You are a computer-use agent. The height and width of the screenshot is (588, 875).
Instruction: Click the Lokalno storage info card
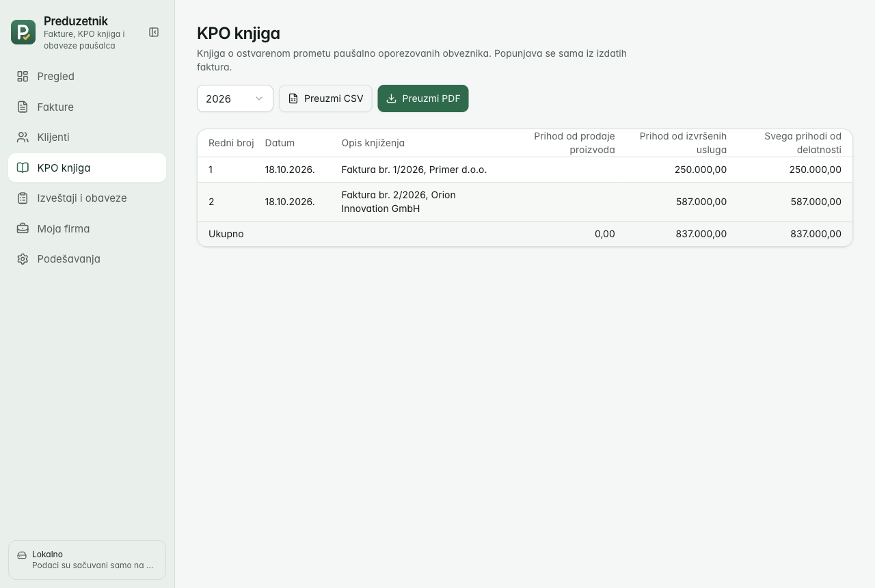[87, 560]
